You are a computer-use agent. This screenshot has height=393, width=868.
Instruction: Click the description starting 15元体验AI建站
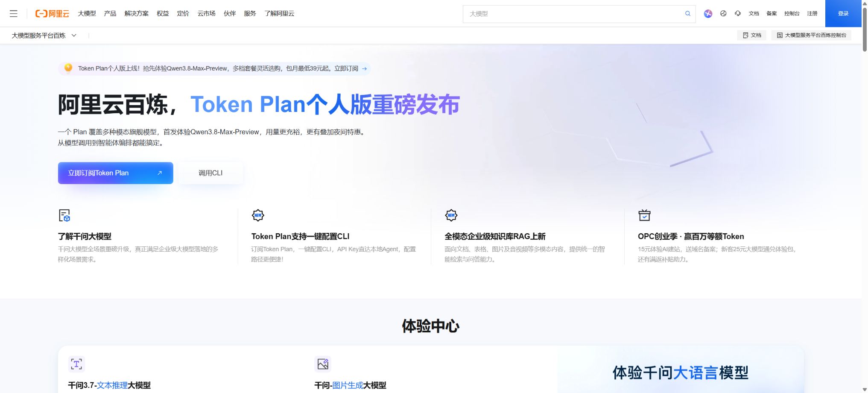coord(717,254)
